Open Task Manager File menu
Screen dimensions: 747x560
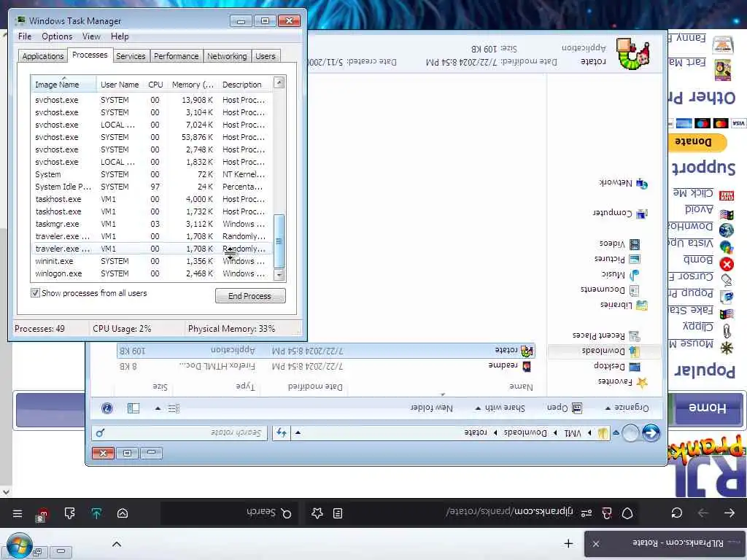tap(25, 36)
